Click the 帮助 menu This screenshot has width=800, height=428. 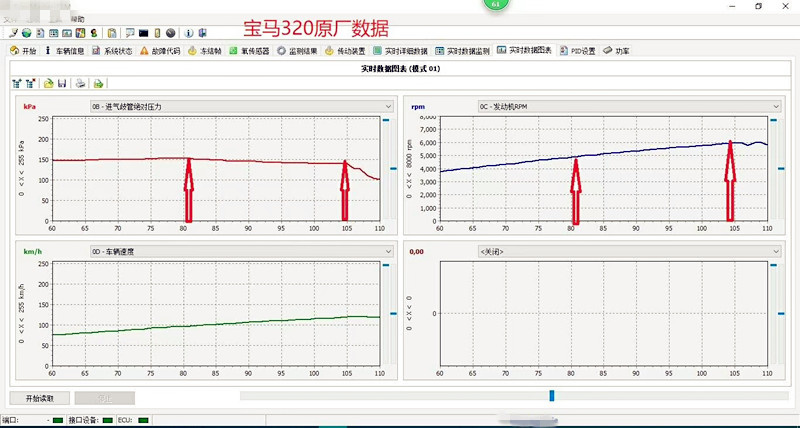point(78,19)
